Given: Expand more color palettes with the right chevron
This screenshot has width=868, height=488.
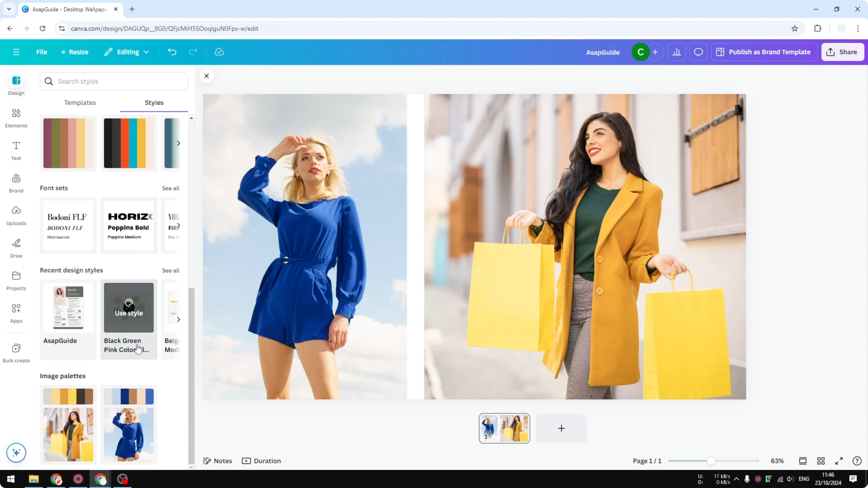Looking at the screenshot, I should point(179,143).
